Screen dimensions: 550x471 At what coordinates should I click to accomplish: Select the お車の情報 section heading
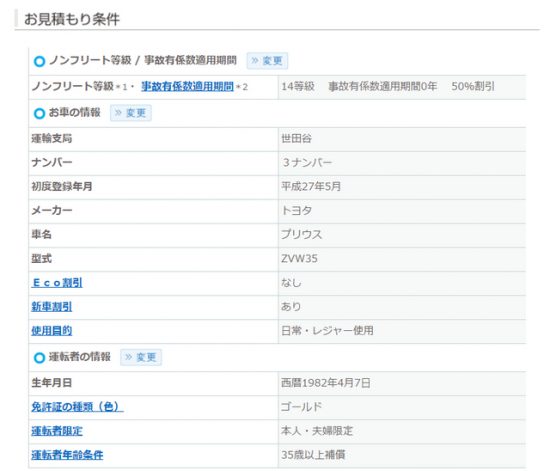pyautogui.click(x=74, y=113)
